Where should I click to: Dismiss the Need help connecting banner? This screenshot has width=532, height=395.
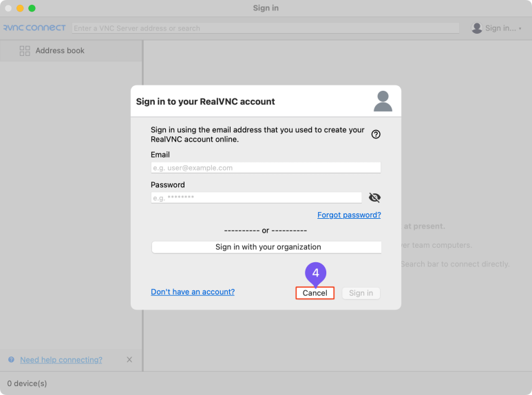point(129,360)
